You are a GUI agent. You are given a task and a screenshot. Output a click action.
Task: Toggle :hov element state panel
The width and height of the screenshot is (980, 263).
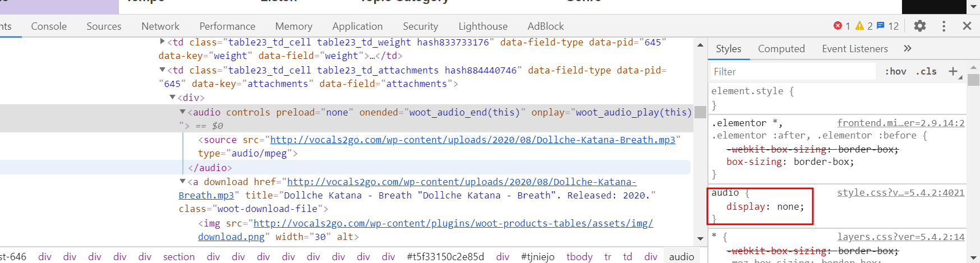895,71
